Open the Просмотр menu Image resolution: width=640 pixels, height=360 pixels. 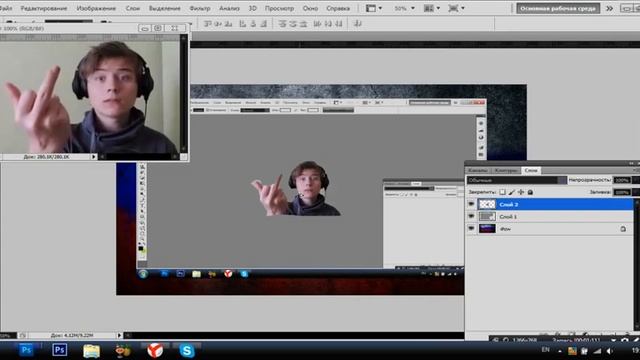280,8
